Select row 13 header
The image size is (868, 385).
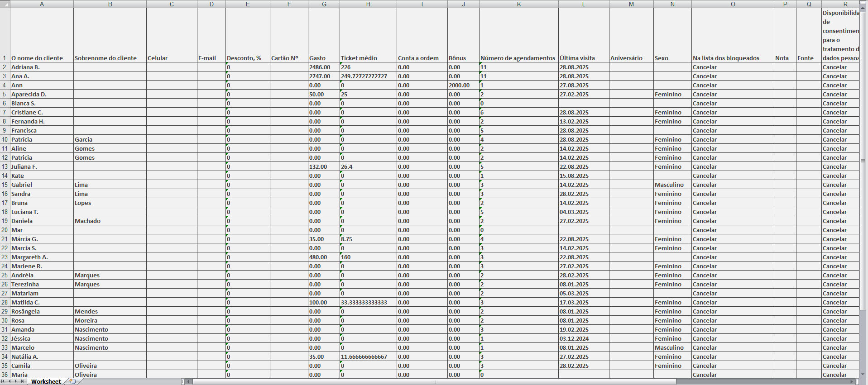(5, 166)
